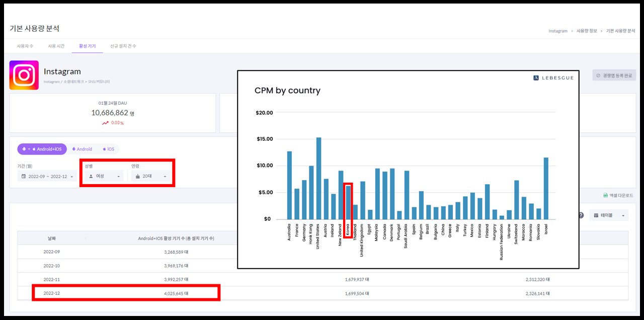Switch to the 사용 시간 tab

point(56,46)
